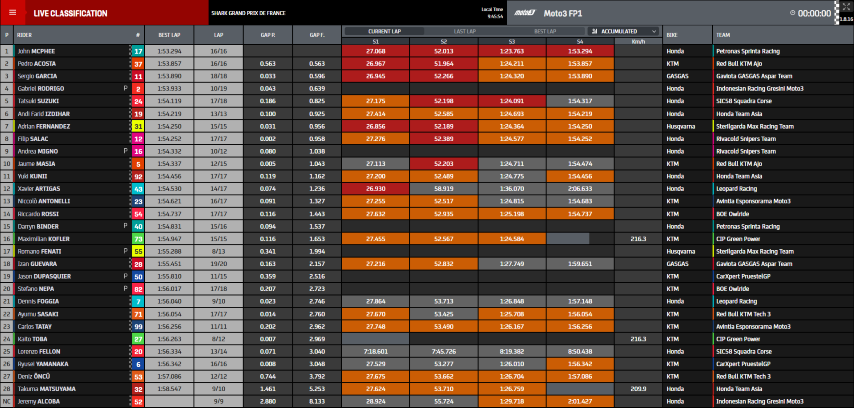The image size is (854, 408).
Task: Click number 92 badge of Yuki KUNII
Action: [x=138, y=176]
